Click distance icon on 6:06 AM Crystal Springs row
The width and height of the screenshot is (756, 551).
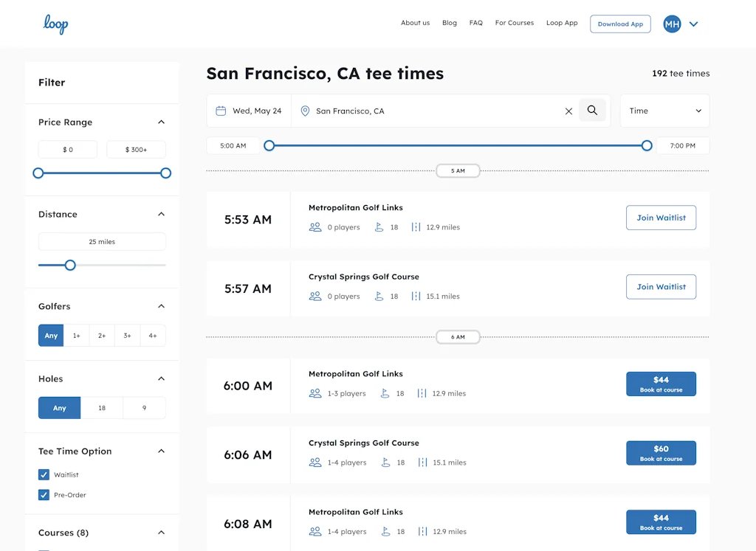pos(422,462)
